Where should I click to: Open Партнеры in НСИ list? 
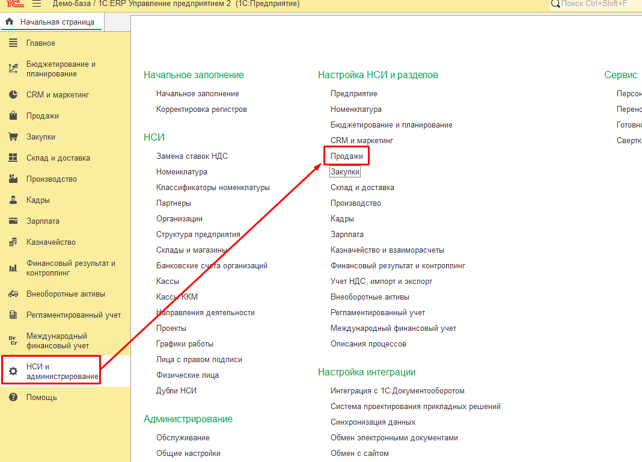(x=173, y=203)
